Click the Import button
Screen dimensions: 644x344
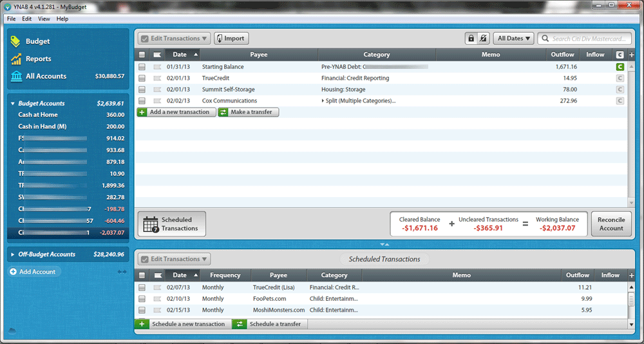point(231,38)
